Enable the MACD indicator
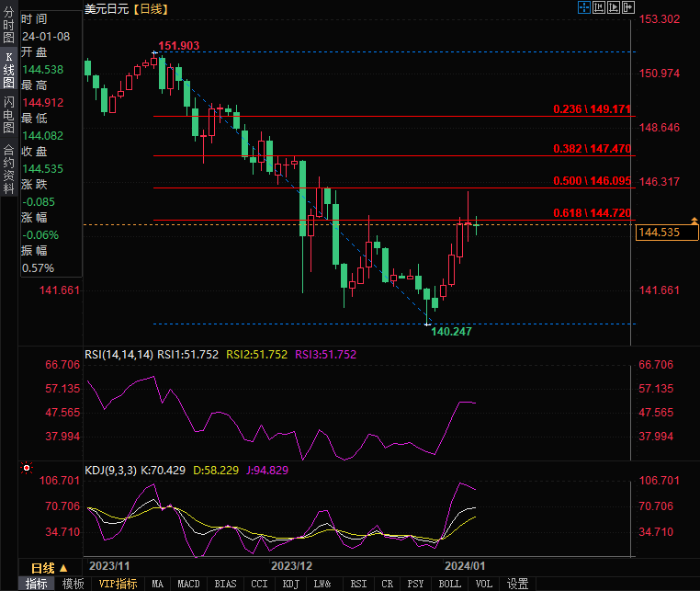700x591 pixels. (x=188, y=584)
